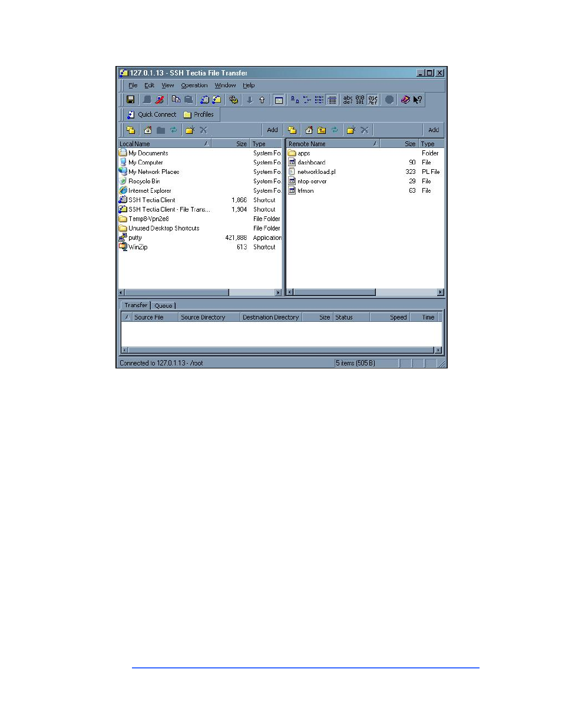
Task: Sort transfers by Source File column
Action: (x=155, y=317)
